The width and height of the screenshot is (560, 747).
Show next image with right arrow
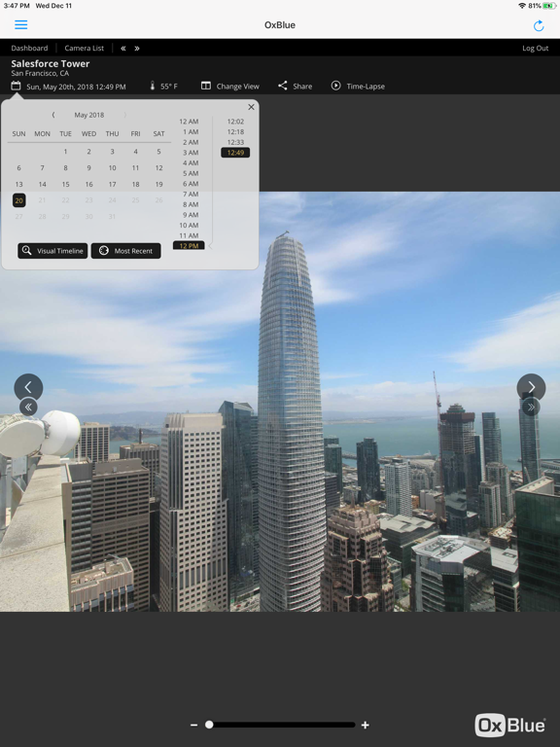tap(531, 388)
